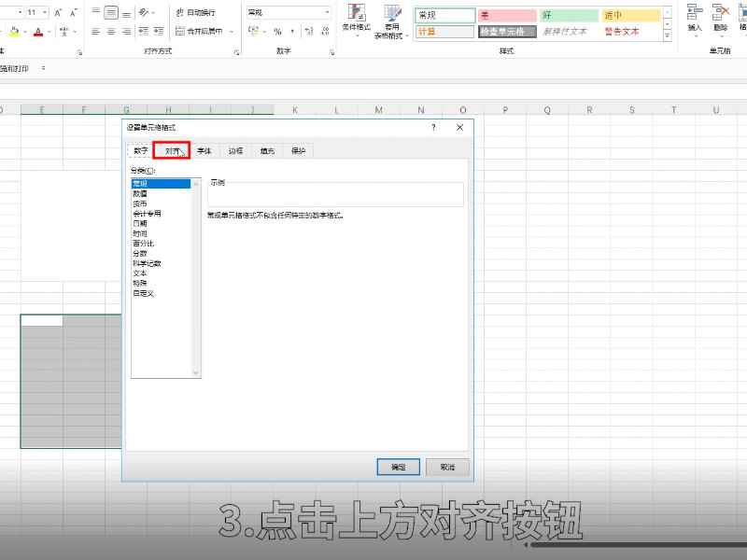Toggle Wrap Text (自动换行) in the ribbon
This screenshot has width=747, height=560.
point(195,13)
